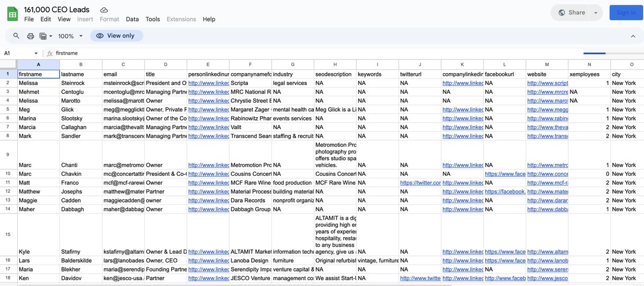Collapse the toolbar with chevron arrow
Image resolution: width=644 pixels, height=286 pixels.
[x=633, y=36]
